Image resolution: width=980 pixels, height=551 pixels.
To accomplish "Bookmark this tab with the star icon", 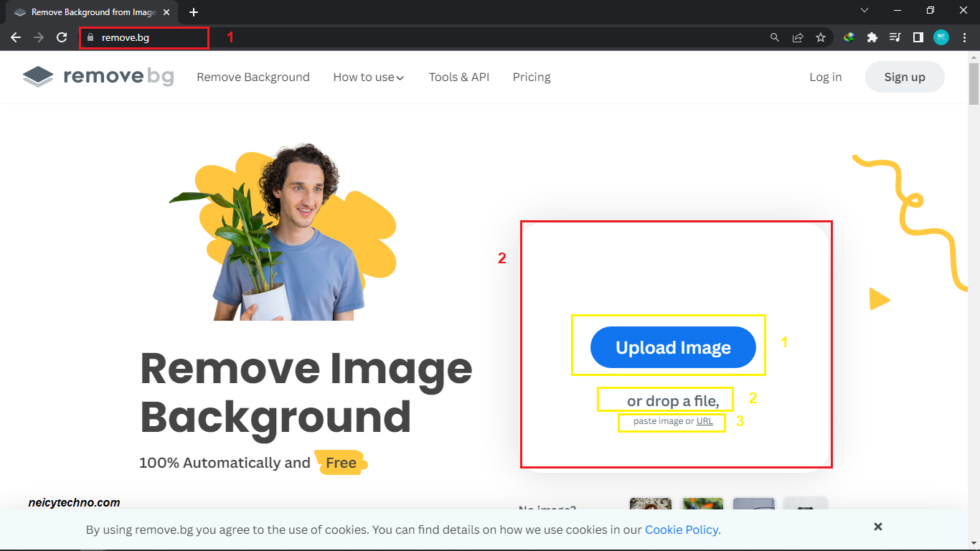I will pyautogui.click(x=821, y=37).
